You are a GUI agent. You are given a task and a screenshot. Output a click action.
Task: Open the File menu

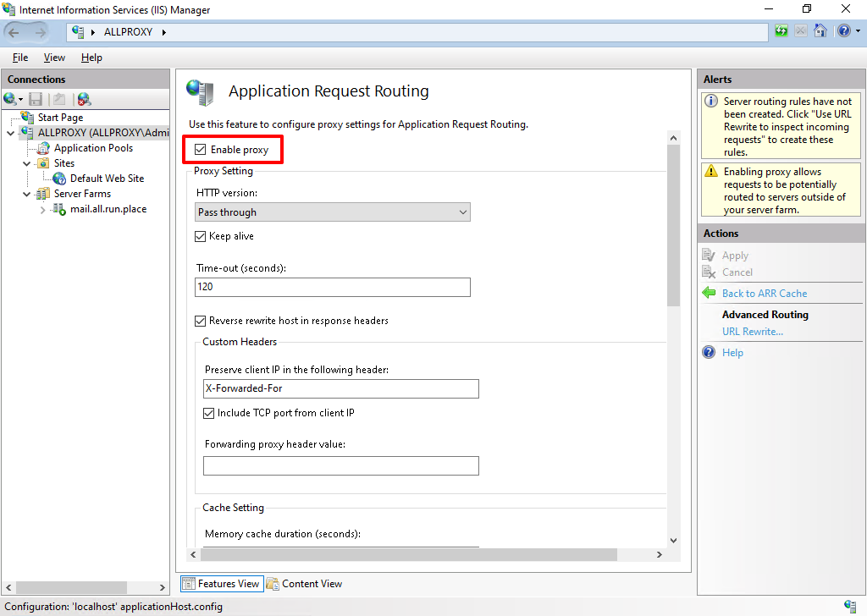(x=20, y=58)
